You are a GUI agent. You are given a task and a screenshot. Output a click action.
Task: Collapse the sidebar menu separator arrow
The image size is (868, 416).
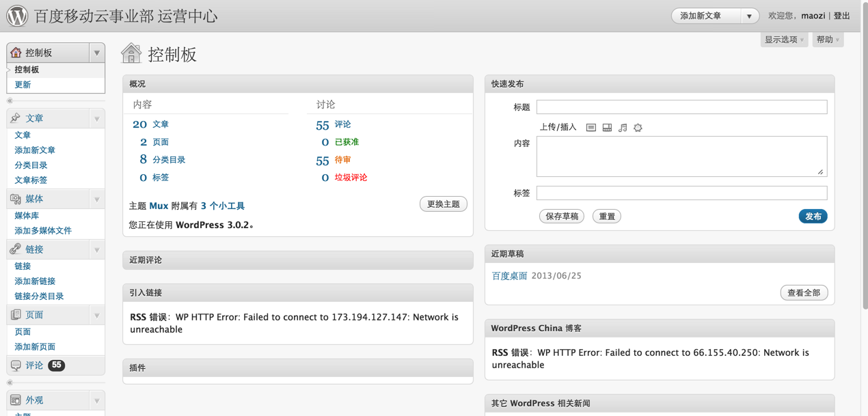point(10,101)
